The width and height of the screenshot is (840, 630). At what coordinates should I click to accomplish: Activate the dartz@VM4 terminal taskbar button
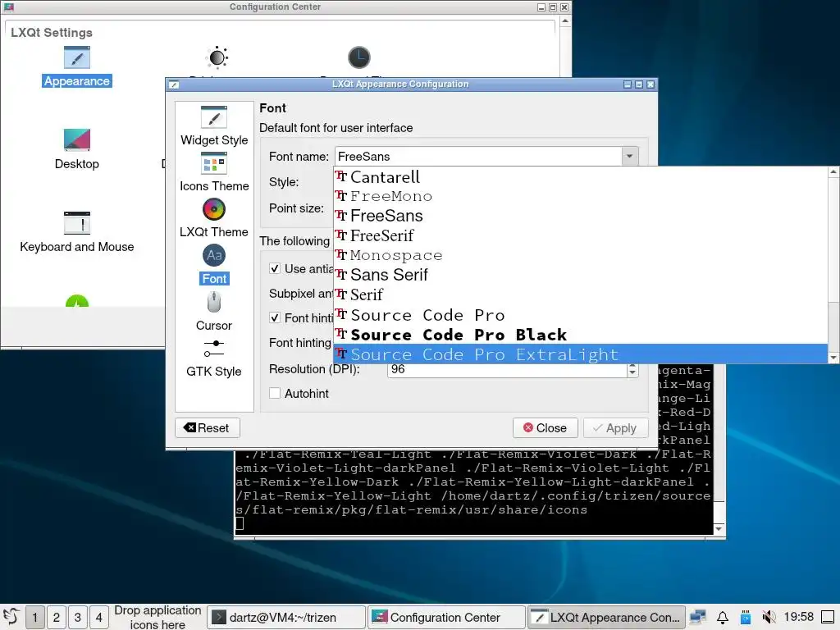(x=286, y=617)
